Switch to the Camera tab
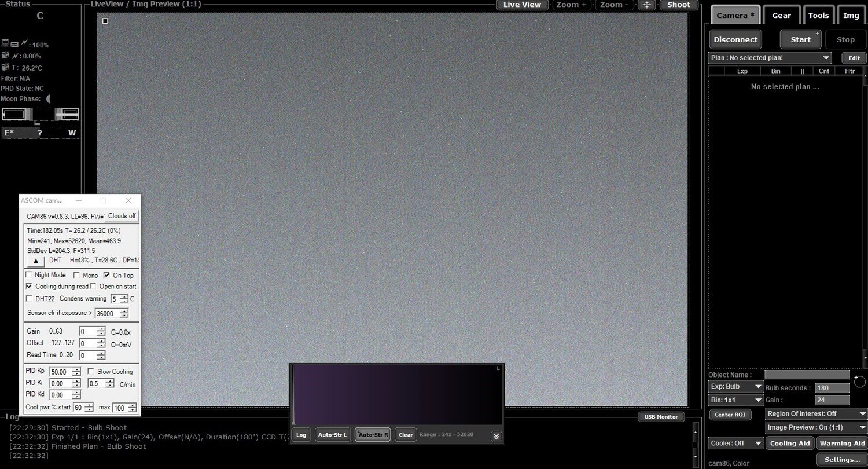The height and width of the screenshot is (469, 868). 735,16
